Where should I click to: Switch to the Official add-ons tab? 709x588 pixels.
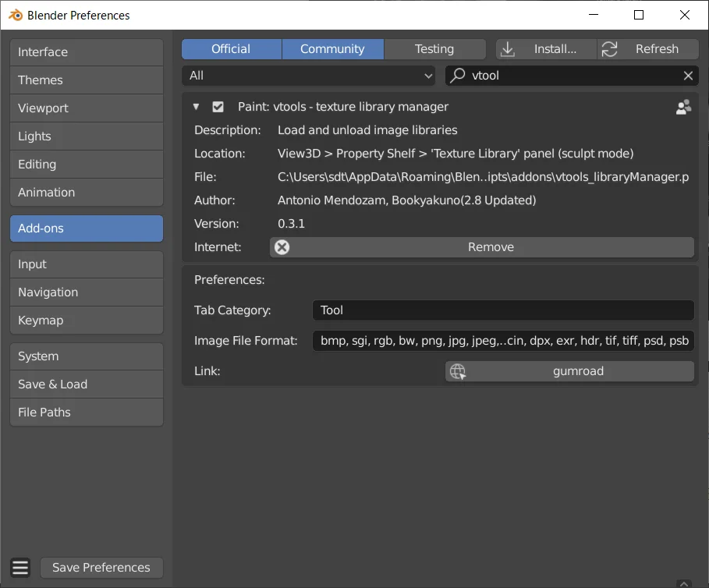click(231, 48)
